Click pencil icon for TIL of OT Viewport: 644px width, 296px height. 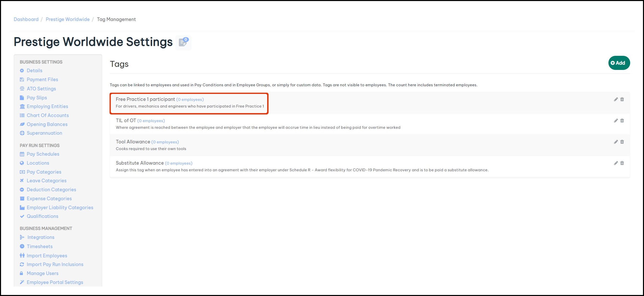(616, 121)
